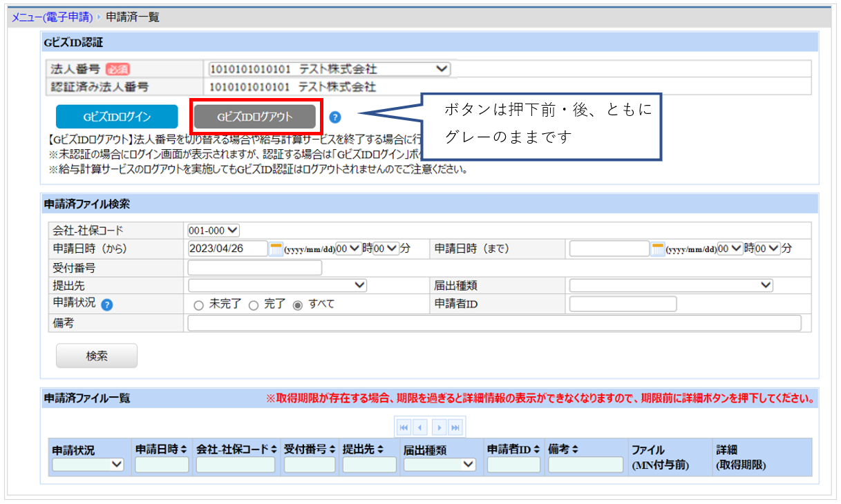Open the help icon beside GビズIDログアウト
The image size is (841, 504).
click(335, 117)
